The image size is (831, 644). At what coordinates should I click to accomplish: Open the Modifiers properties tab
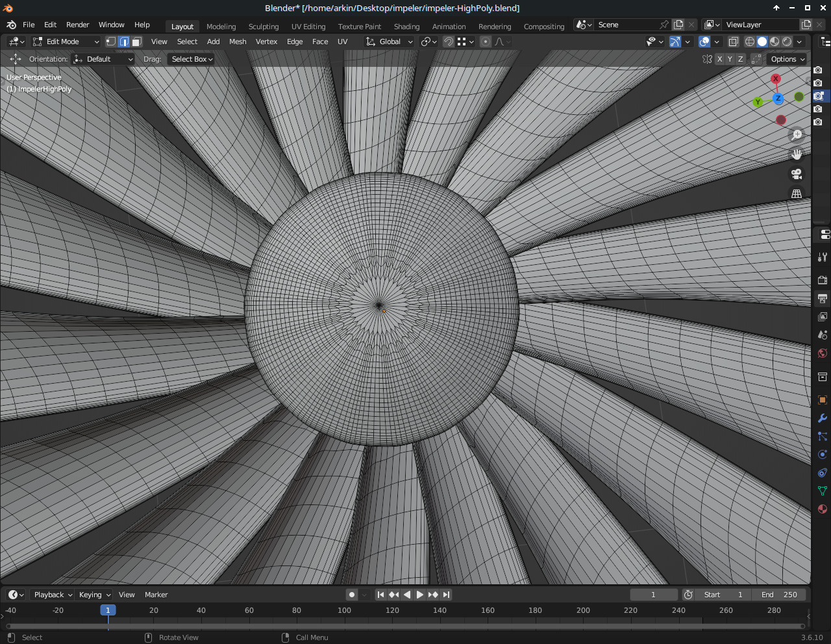point(823,418)
